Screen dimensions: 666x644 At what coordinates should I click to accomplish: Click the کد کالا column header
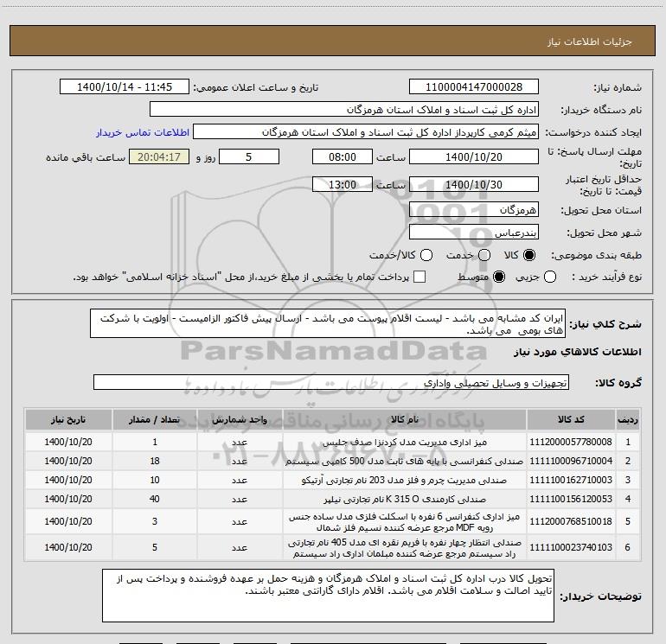pyautogui.click(x=571, y=419)
